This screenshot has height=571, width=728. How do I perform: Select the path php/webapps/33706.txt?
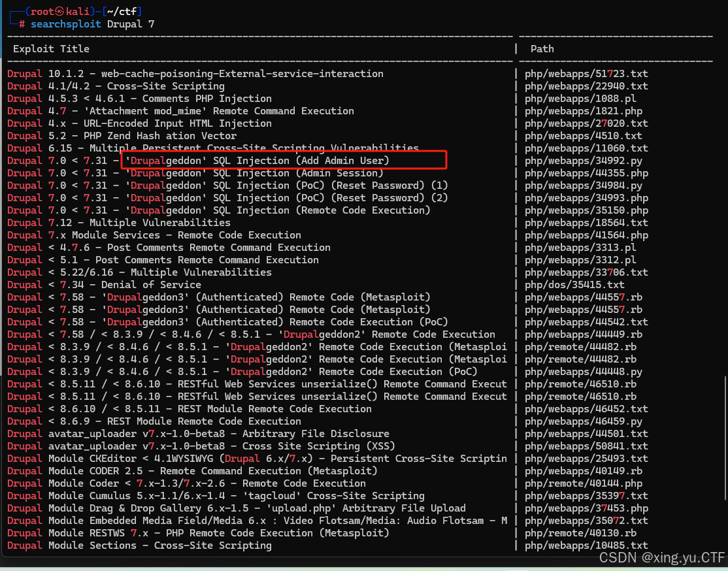[586, 272]
